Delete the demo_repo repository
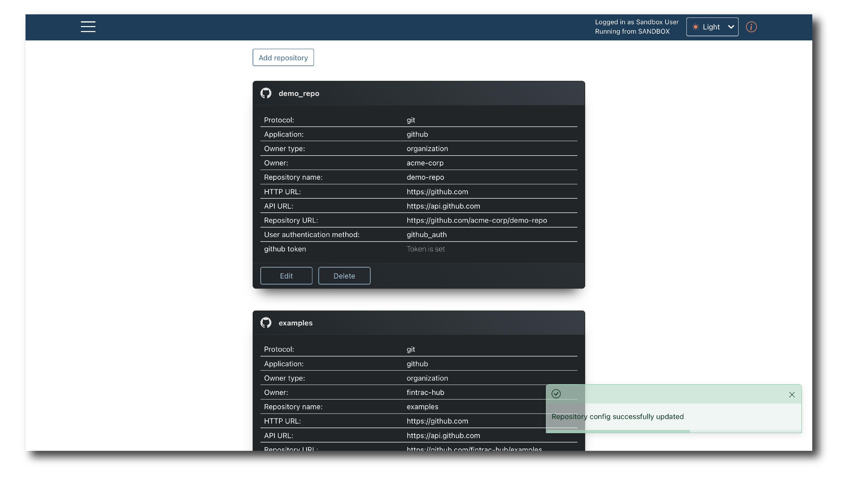Image resolution: width=846 pixels, height=504 pixels. 344,276
